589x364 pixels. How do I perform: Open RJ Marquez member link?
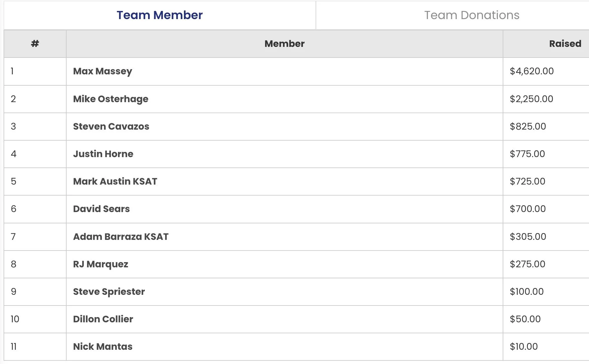[101, 264]
